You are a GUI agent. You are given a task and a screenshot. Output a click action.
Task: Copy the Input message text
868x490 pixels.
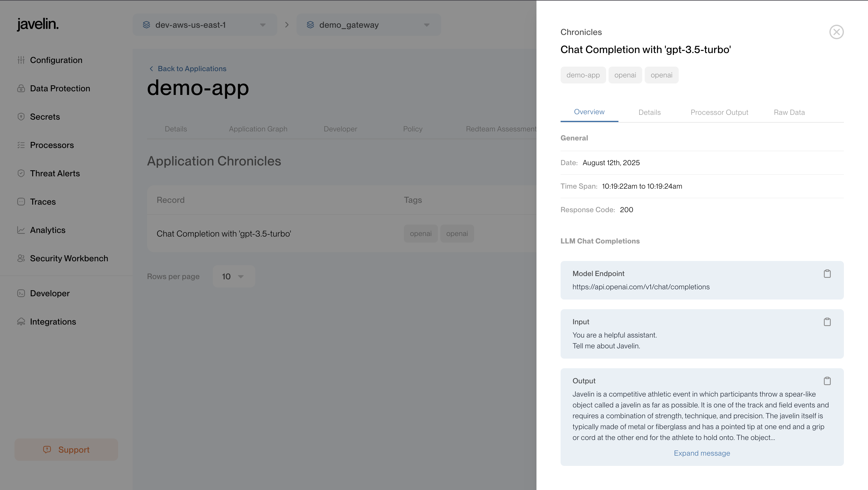coord(827,322)
